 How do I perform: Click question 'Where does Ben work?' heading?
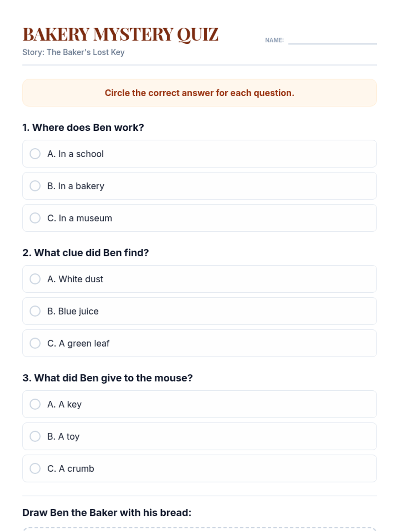click(x=83, y=127)
